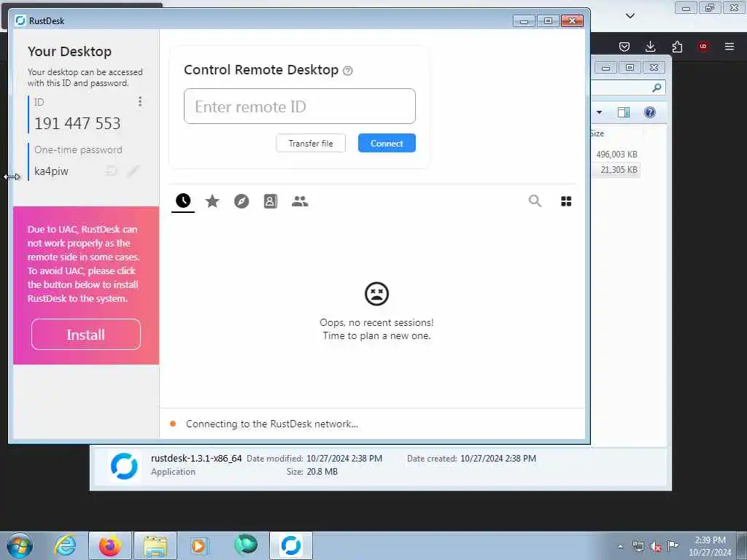Toggle the Explorer preview pane icon

(x=624, y=112)
